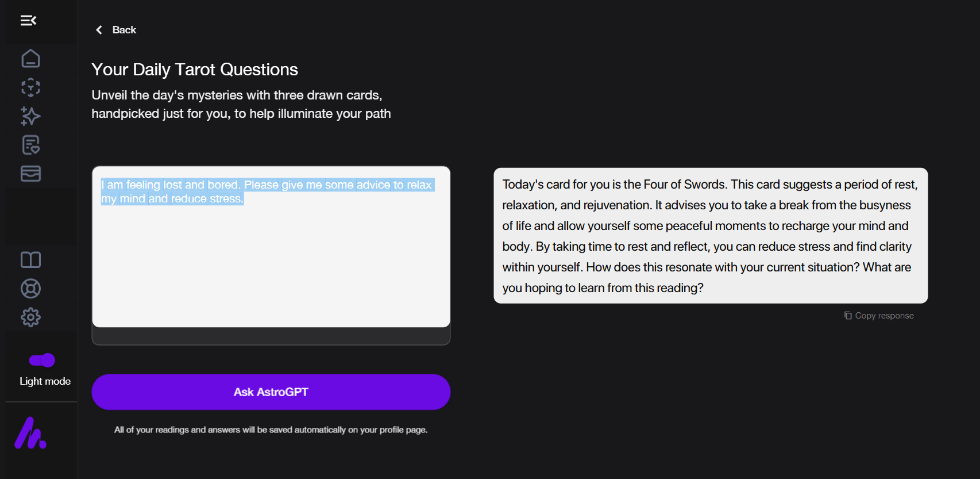This screenshot has height=479, width=980.
Task: Open the wallet card sidebar icon
Action: coord(30,174)
